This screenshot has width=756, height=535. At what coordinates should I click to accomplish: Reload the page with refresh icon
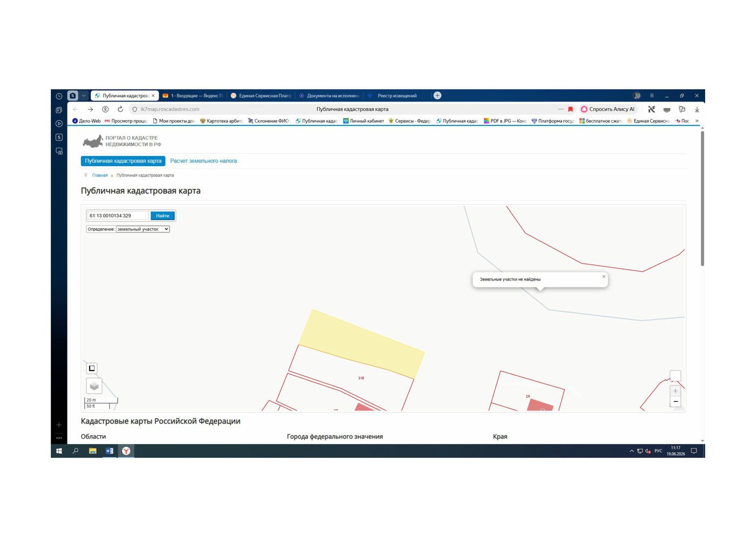(120, 109)
